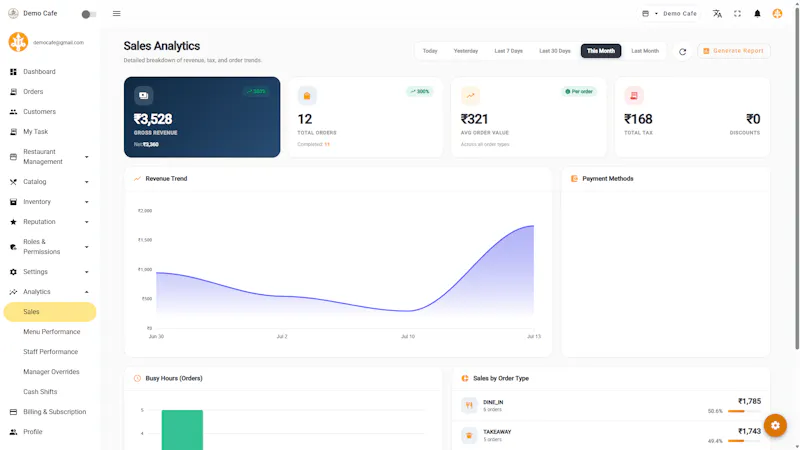Click the Avg Order Value trend icon
Viewport: 800px width, 450px height.
coord(470,95)
